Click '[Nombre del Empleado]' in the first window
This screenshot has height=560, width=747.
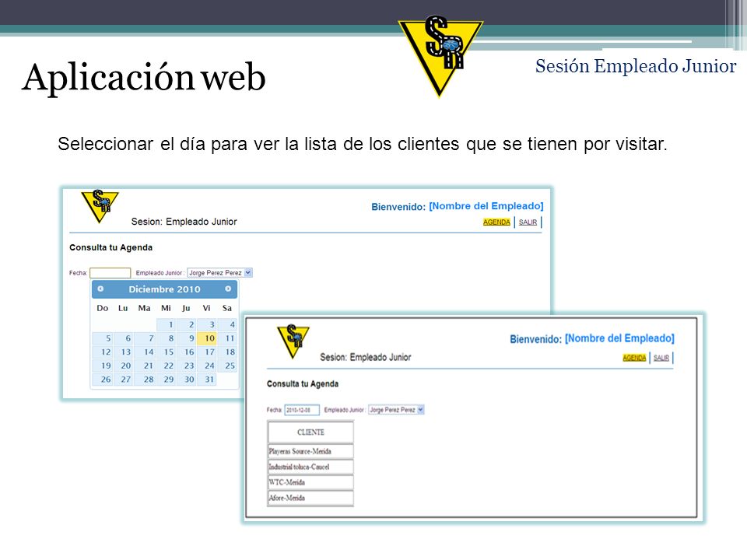486,205
